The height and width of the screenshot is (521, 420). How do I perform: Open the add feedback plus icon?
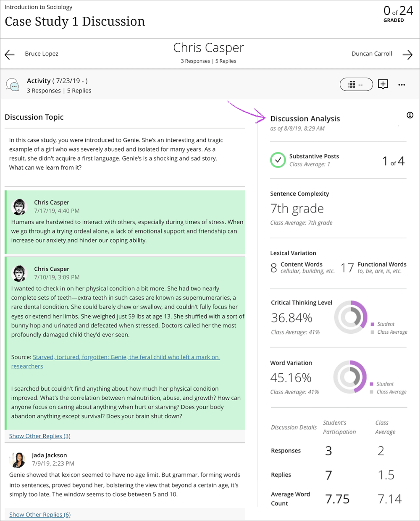(383, 84)
